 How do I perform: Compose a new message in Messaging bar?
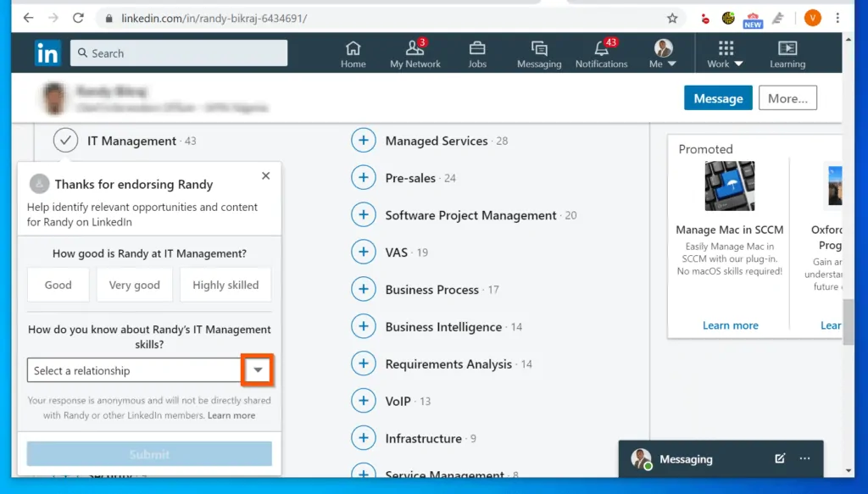[780, 458]
